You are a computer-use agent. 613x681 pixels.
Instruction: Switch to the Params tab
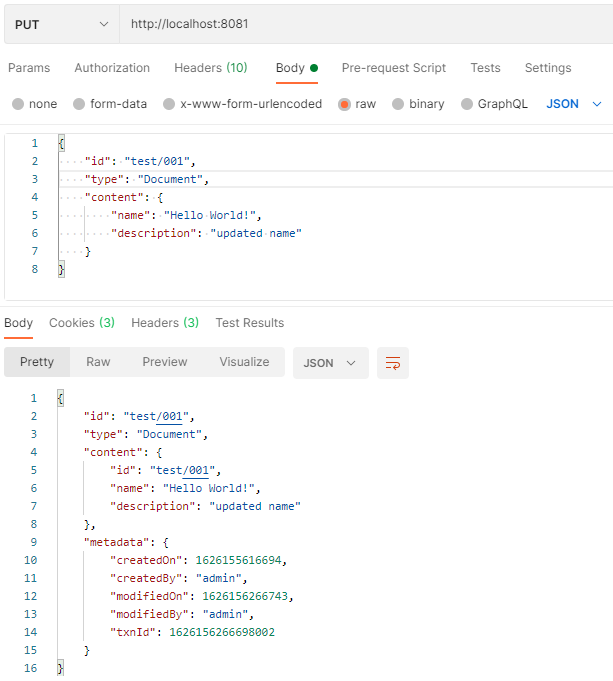pos(29,68)
